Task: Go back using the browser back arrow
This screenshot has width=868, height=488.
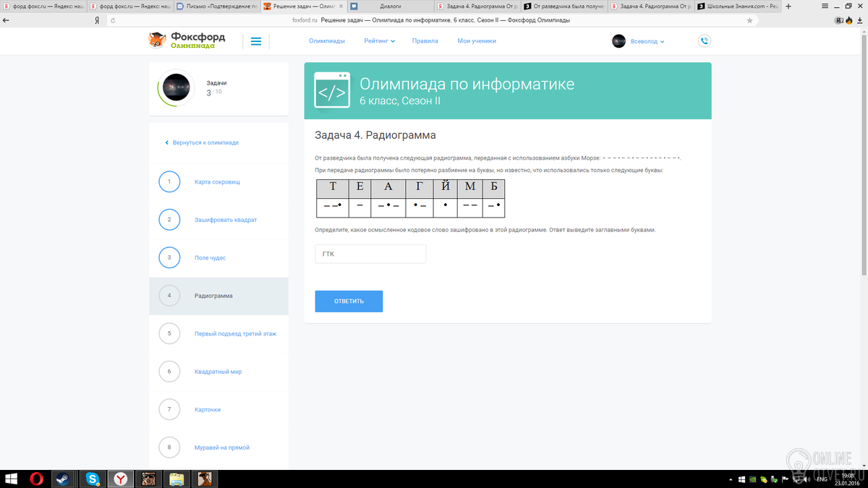Action: (7, 20)
